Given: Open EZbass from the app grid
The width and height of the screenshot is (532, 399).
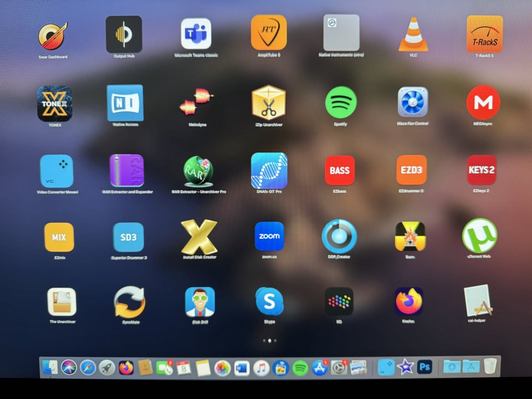Looking at the screenshot, I should pos(339,170).
